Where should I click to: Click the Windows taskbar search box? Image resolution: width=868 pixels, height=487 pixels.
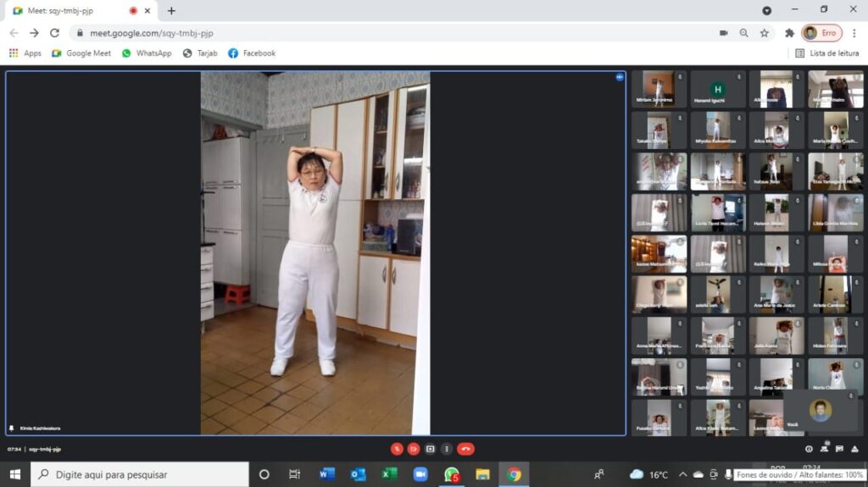(140, 474)
